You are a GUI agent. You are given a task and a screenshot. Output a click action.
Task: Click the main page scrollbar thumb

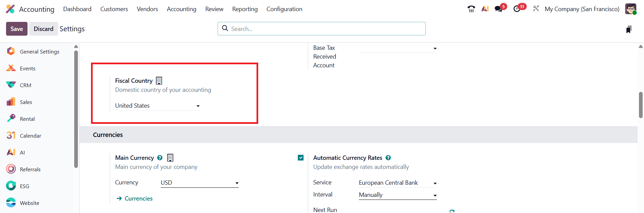[x=641, y=105]
